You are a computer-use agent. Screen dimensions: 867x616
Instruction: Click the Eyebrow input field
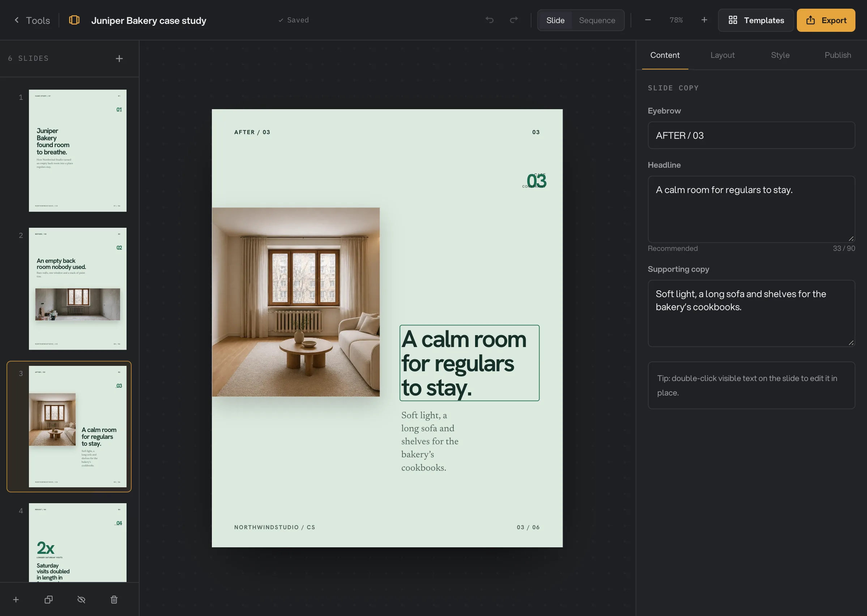[x=751, y=136]
